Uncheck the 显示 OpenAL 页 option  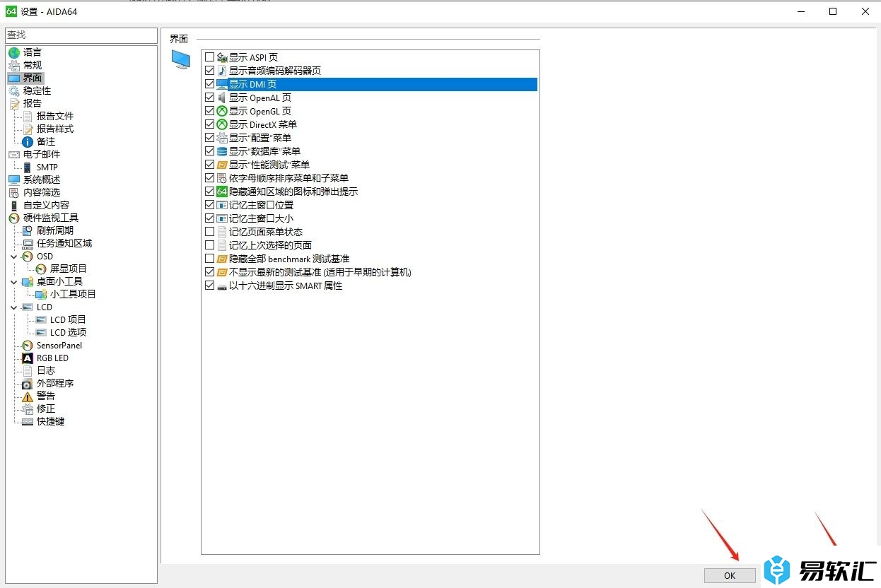point(209,98)
